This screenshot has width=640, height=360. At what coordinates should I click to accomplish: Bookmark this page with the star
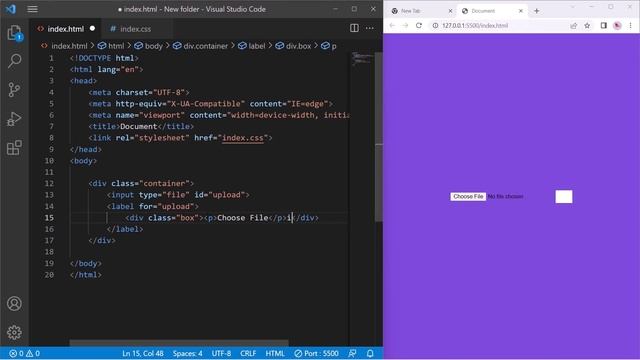tap(587, 25)
